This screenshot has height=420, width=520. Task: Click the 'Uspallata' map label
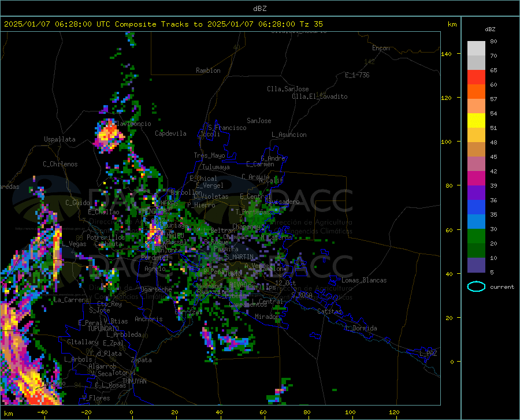[x=60, y=139]
